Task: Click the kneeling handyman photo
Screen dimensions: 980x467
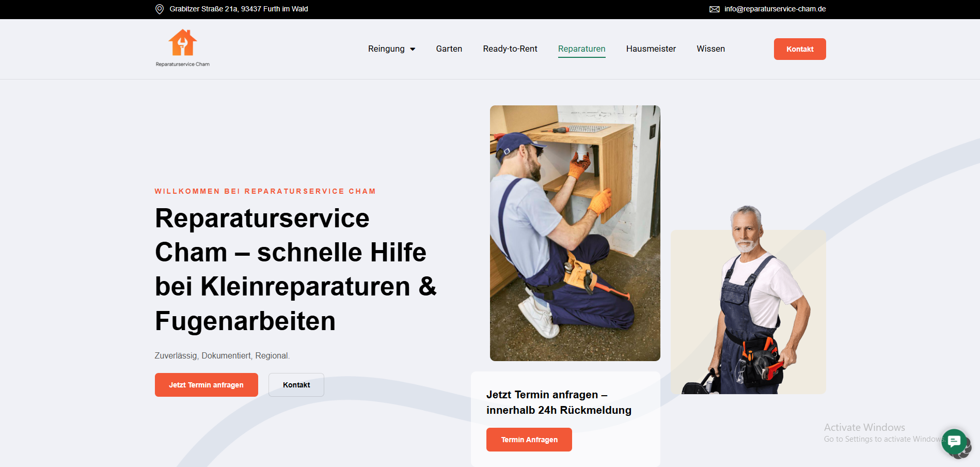Action: [575, 233]
